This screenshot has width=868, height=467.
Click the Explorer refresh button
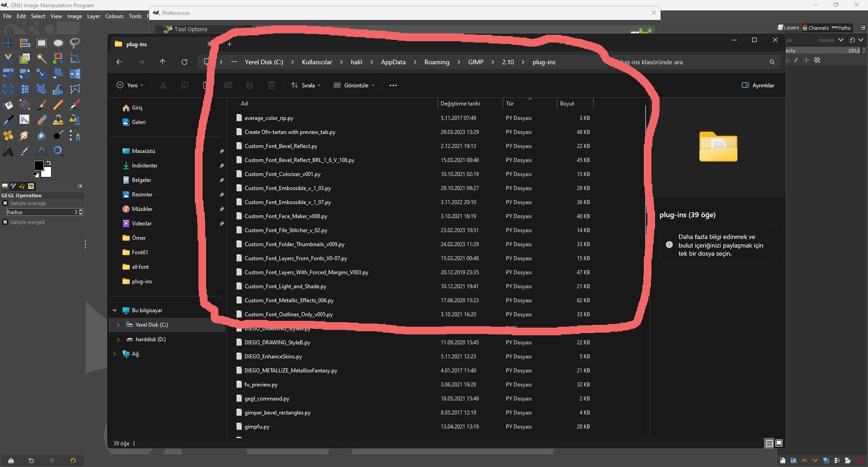(x=184, y=62)
